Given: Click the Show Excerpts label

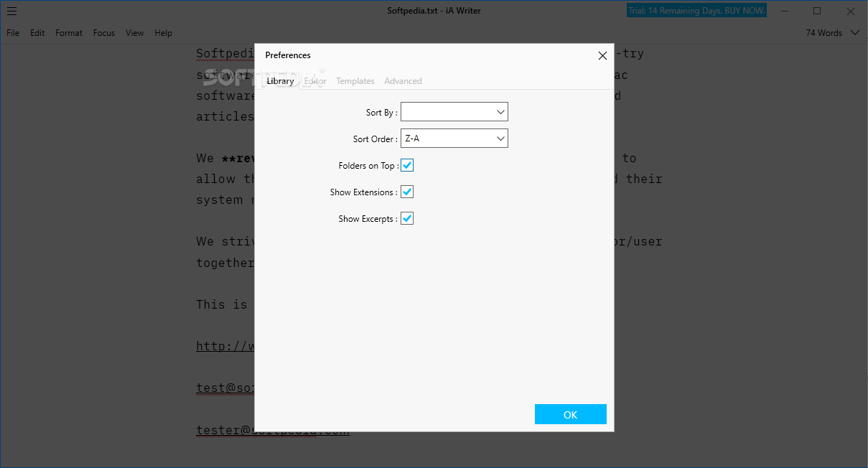Looking at the screenshot, I should point(368,219).
